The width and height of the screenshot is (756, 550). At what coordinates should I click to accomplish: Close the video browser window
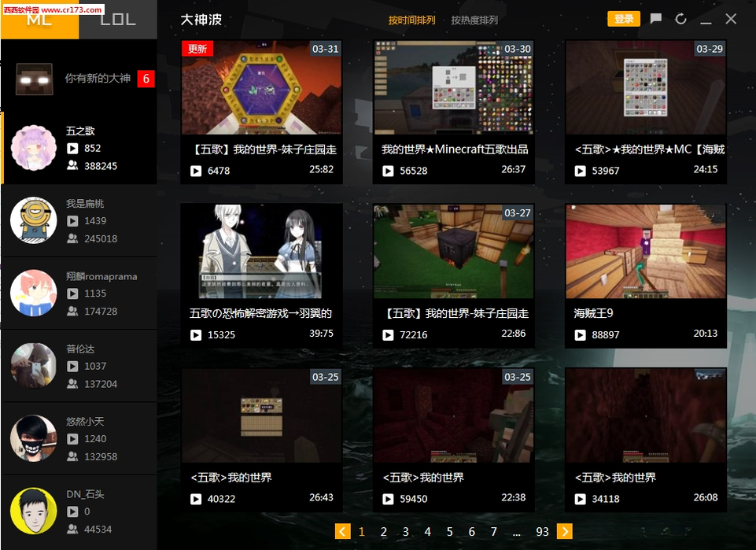tap(731, 19)
